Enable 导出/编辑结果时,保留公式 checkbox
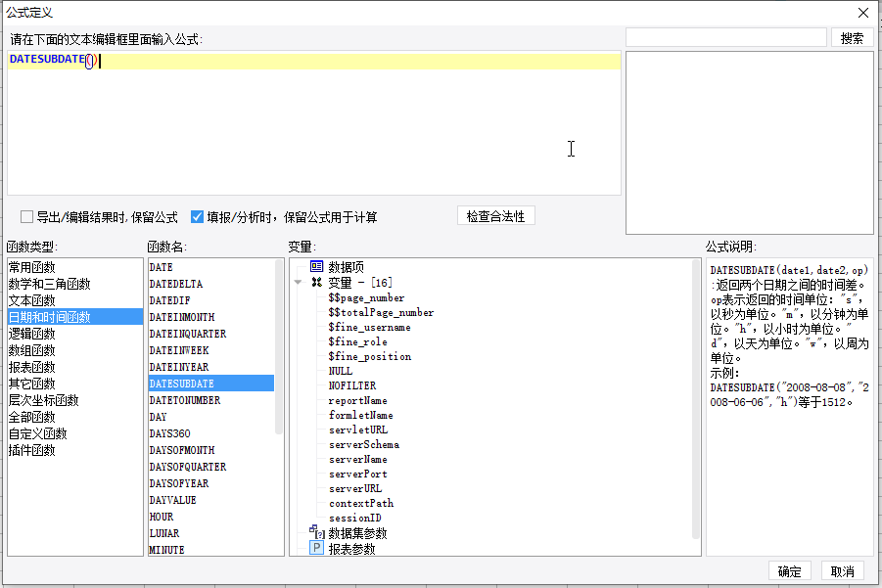Image resolution: width=882 pixels, height=588 pixels. click(x=26, y=216)
